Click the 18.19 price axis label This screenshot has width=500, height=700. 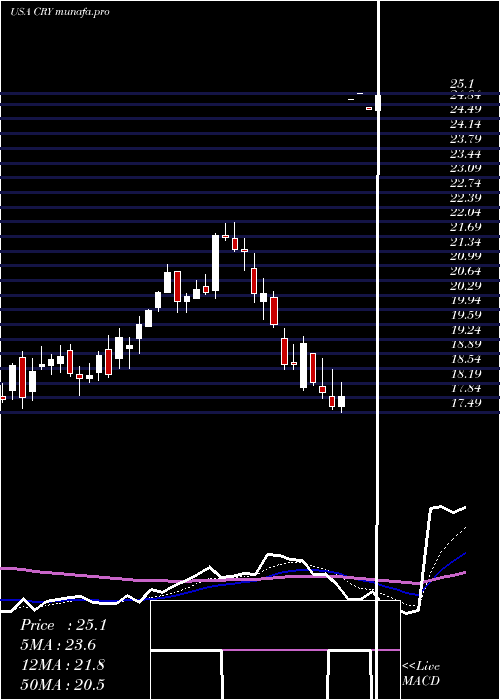[466, 374]
